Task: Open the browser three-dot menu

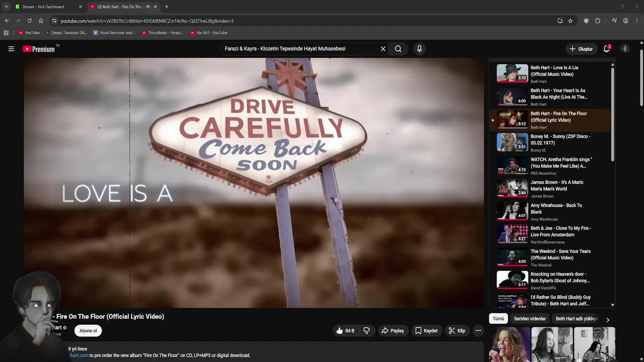Action: tap(637, 21)
